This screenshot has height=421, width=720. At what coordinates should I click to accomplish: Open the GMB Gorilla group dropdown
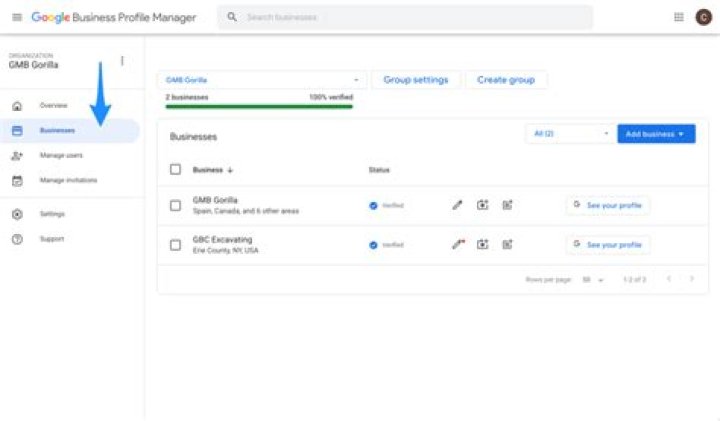(262, 80)
